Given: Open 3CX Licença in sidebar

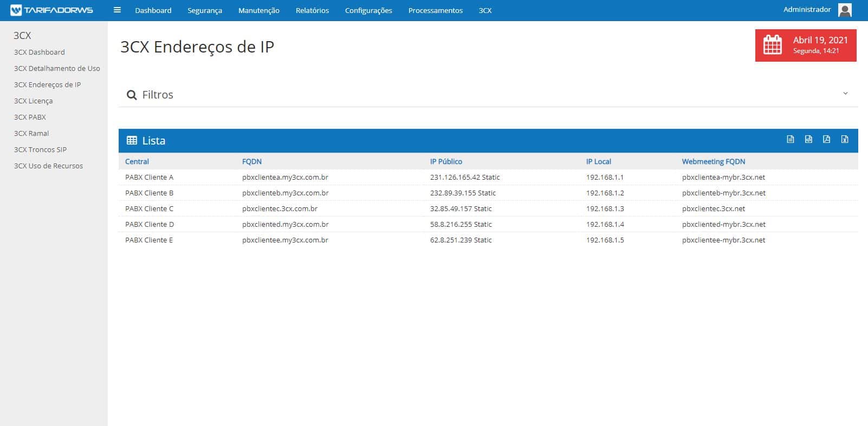Looking at the screenshot, I should pyautogui.click(x=33, y=101).
